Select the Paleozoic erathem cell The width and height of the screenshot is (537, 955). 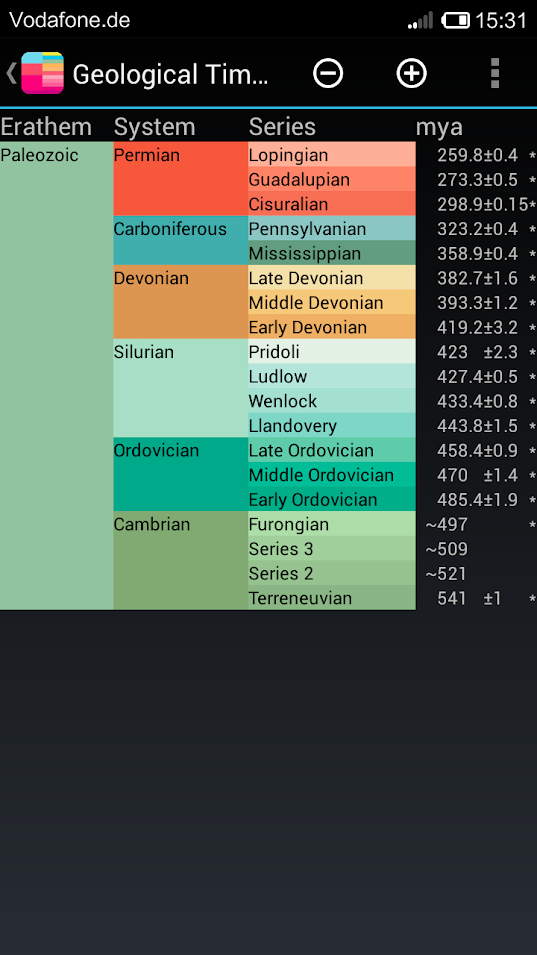click(57, 376)
